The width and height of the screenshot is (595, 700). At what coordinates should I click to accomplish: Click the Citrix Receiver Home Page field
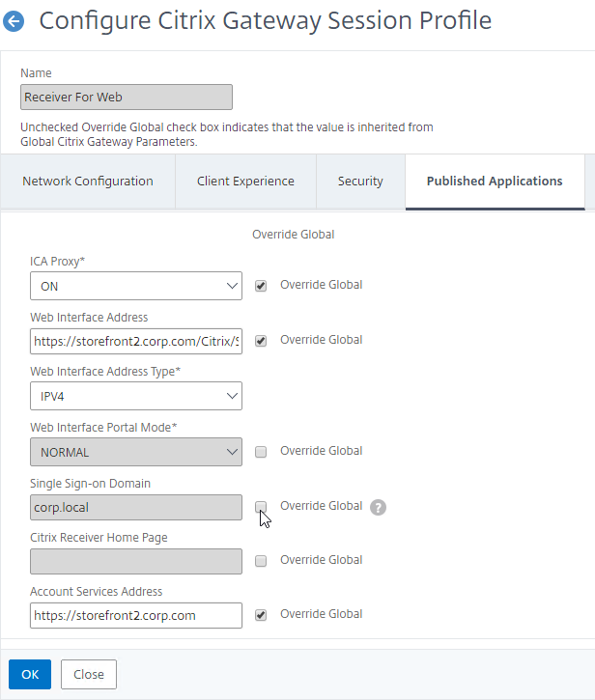click(x=136, y=561)
